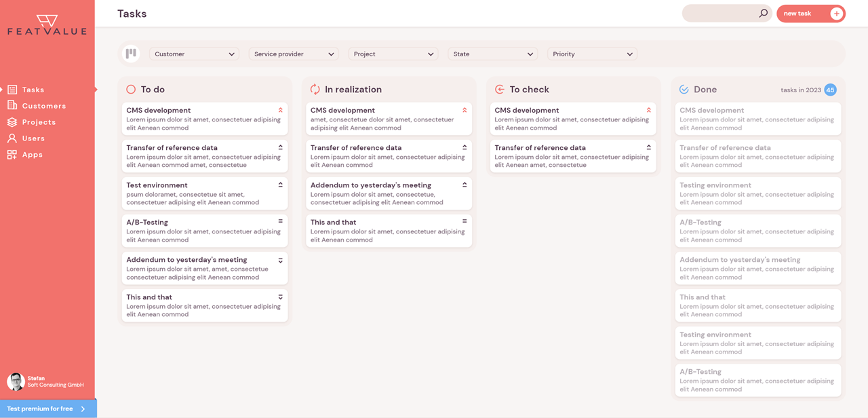
Task: Click the search magnifier icon
Action: 763,14
